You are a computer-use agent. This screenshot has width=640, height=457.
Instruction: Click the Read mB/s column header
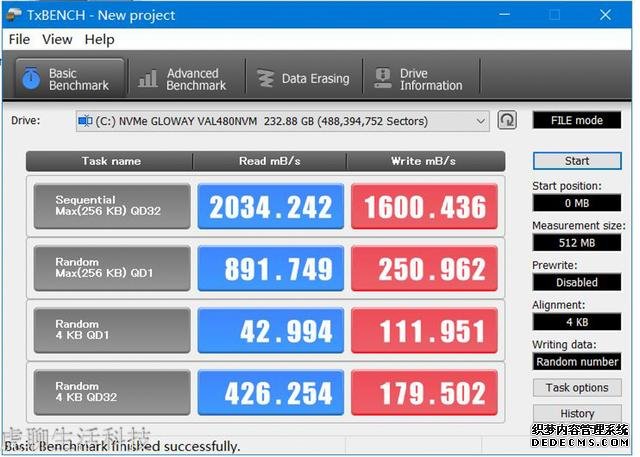tap(269, 161)
